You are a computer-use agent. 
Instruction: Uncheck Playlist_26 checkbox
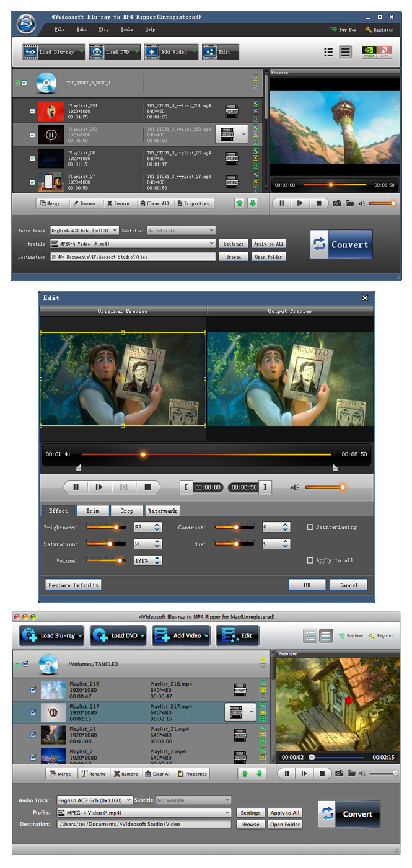coord(32,158)
